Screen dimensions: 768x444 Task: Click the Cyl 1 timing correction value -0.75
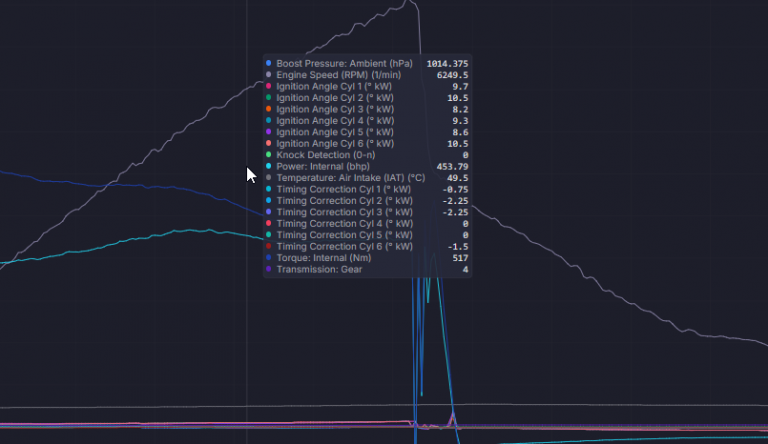point(456,190)
